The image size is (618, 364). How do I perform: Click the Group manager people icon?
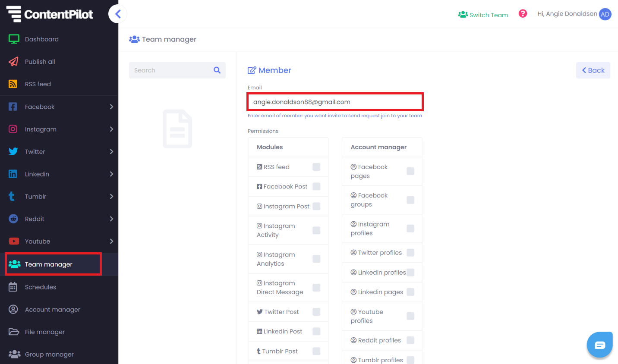pyautogui.click(x=14, y=354)
